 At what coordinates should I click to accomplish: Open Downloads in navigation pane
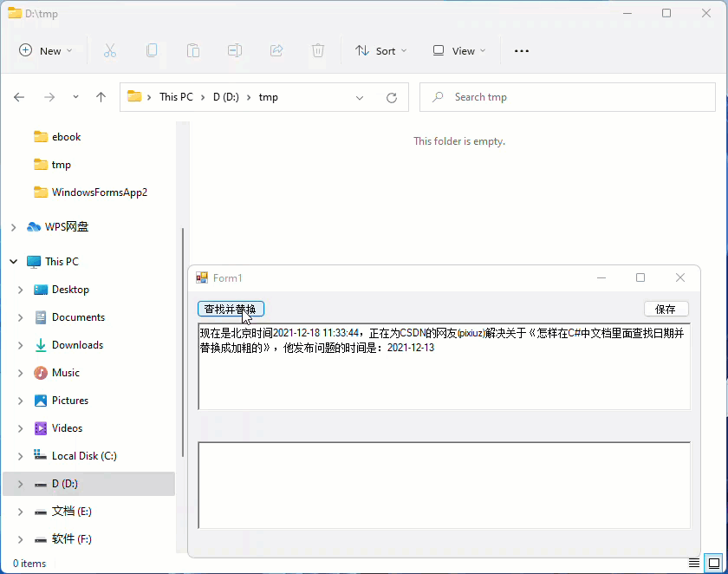coord(77,345)
